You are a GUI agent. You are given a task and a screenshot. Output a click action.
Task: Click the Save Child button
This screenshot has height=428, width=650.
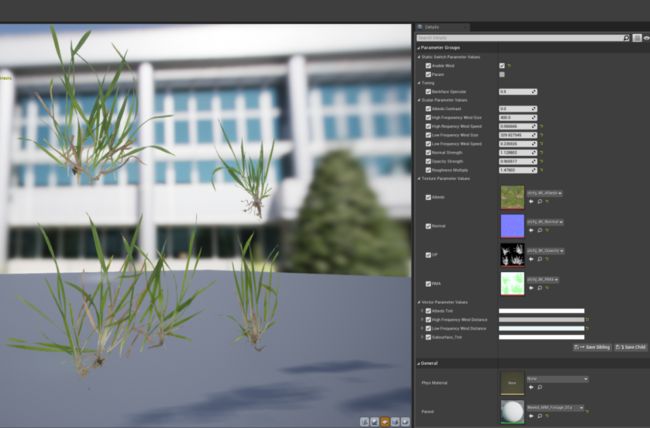(631, 347)
